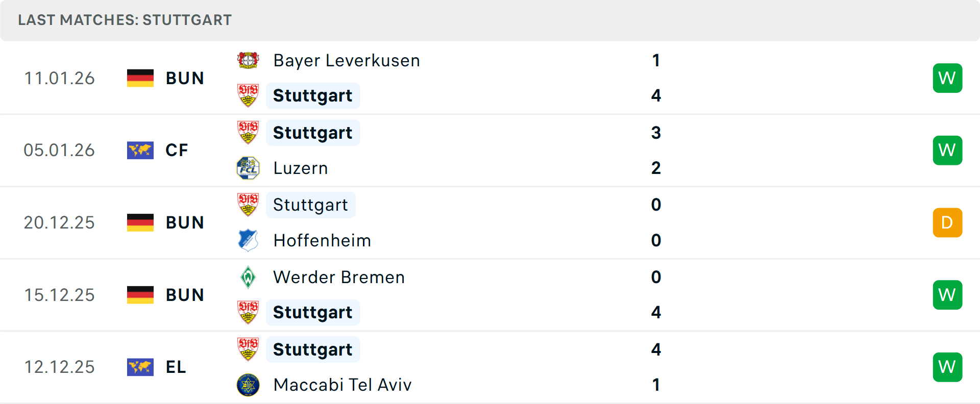Click German flag beside the 11.01.26 match
This screenshot has width=980, height=404.
[x=140, y=78]
